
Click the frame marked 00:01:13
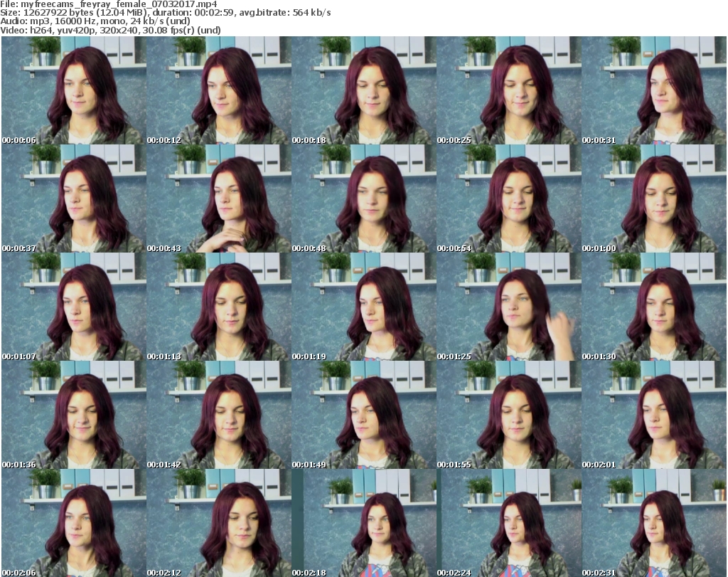pos(219,307)
